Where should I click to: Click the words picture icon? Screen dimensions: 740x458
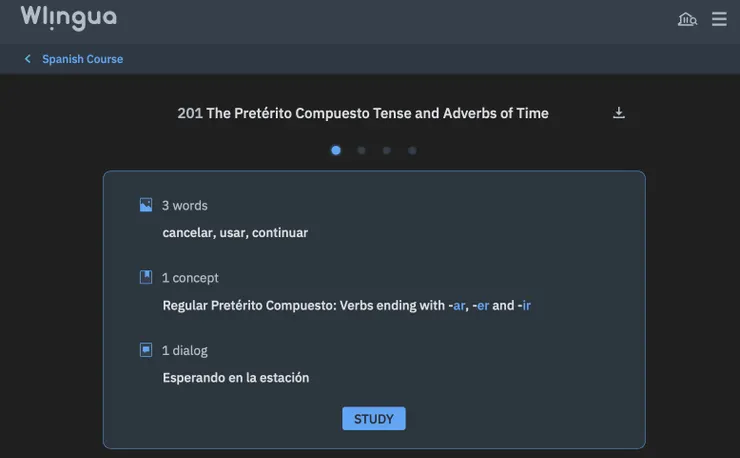pyautogui.click(x=146, y=205)
